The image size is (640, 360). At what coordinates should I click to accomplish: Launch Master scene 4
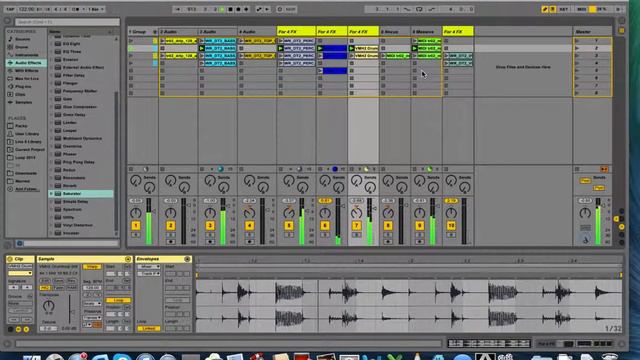pyautogui.click(x=578, y=63)
